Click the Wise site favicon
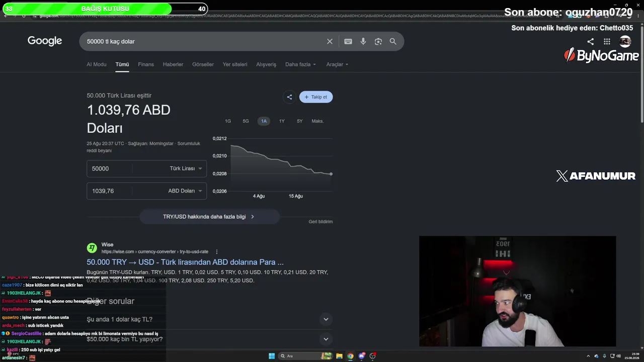644x362 pixels. (x=92, y=248)
